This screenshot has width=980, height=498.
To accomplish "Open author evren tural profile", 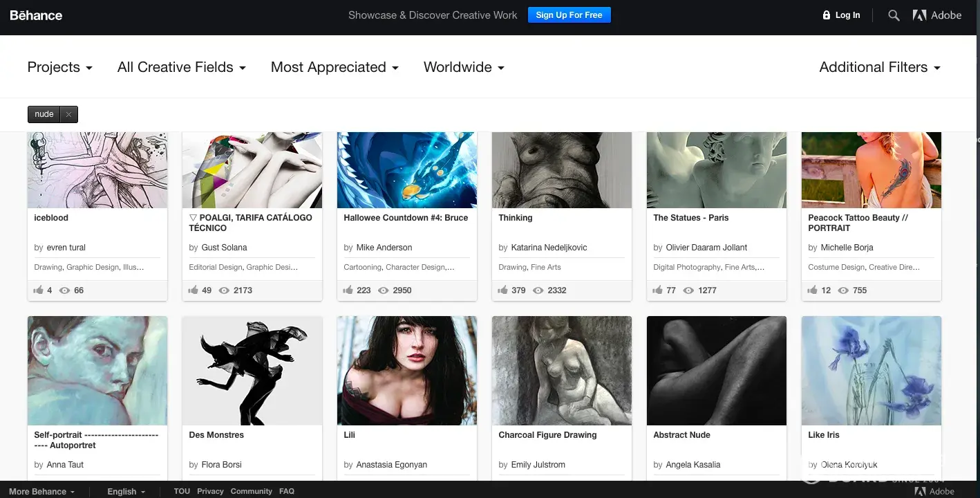I will (66, 248).
